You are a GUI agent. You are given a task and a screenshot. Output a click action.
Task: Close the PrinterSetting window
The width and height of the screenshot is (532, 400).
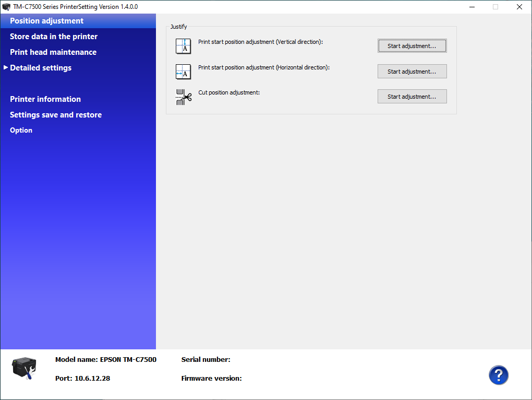tap(519, 7)
